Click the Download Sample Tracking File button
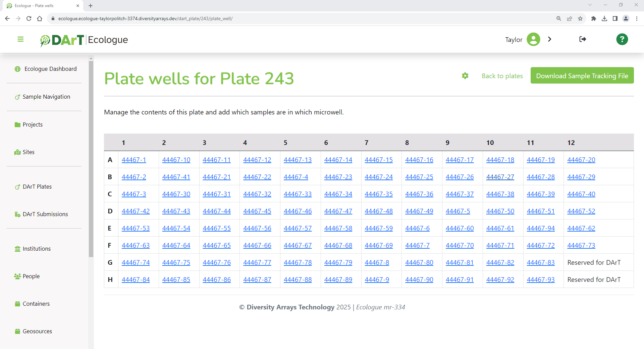Viewport: 644px width, 349px height. [582, 76]
